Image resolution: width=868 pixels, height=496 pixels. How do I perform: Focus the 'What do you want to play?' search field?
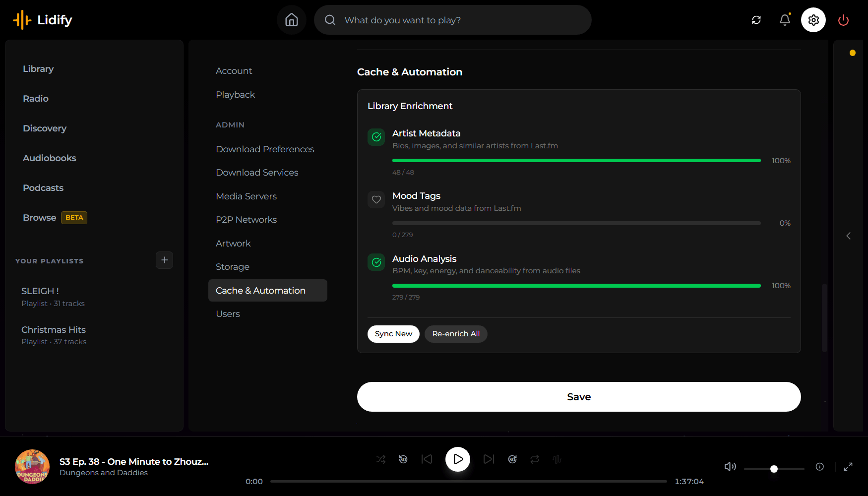point(452,20)
